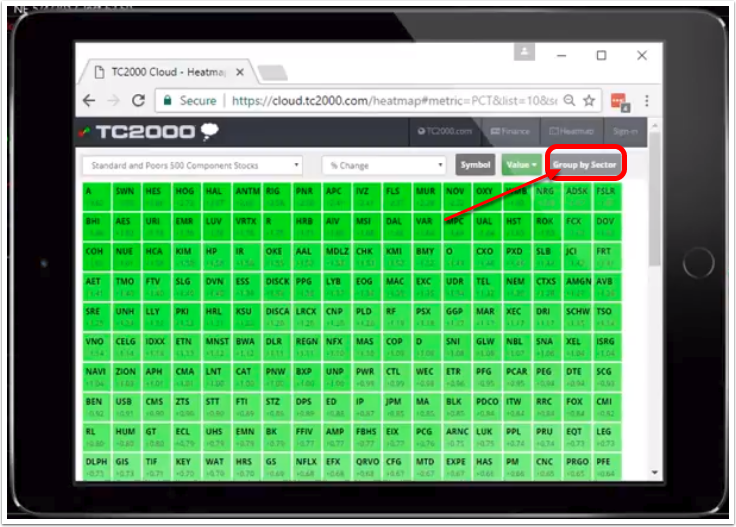Screen dimensions: 736x527
Task: Select the HOG heatmap tile
Action: (186, 197)
